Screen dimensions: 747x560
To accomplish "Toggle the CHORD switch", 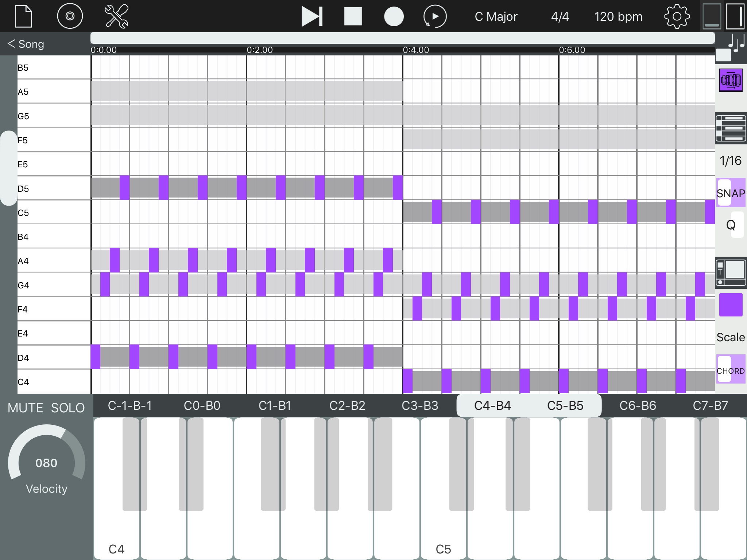I will [731, 369].
